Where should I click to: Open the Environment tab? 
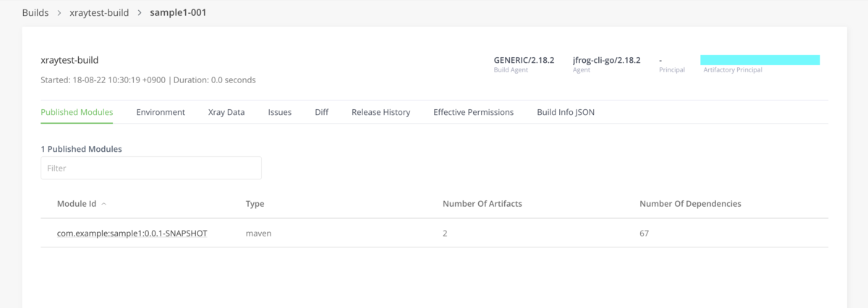pos(161,112)
